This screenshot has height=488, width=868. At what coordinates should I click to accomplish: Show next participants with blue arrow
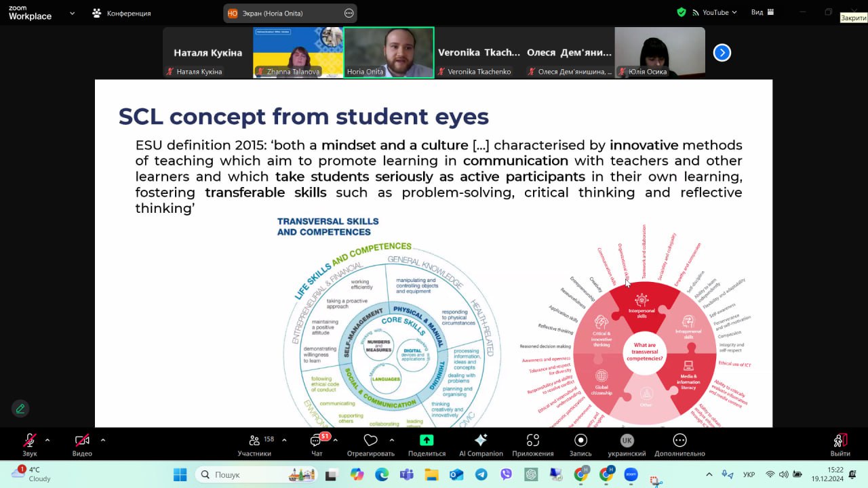click(x=722, y=52)
